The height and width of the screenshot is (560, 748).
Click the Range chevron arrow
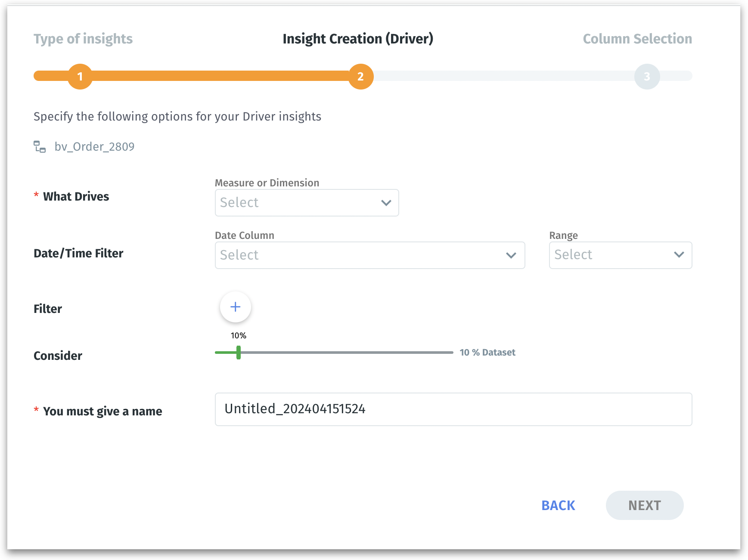[679, 255]
